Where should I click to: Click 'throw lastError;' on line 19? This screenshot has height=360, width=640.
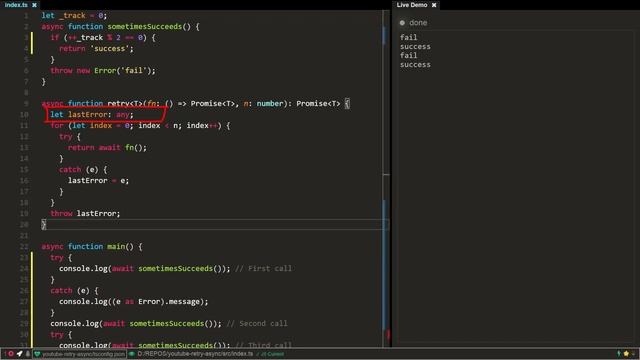click(x=85, y=214)
